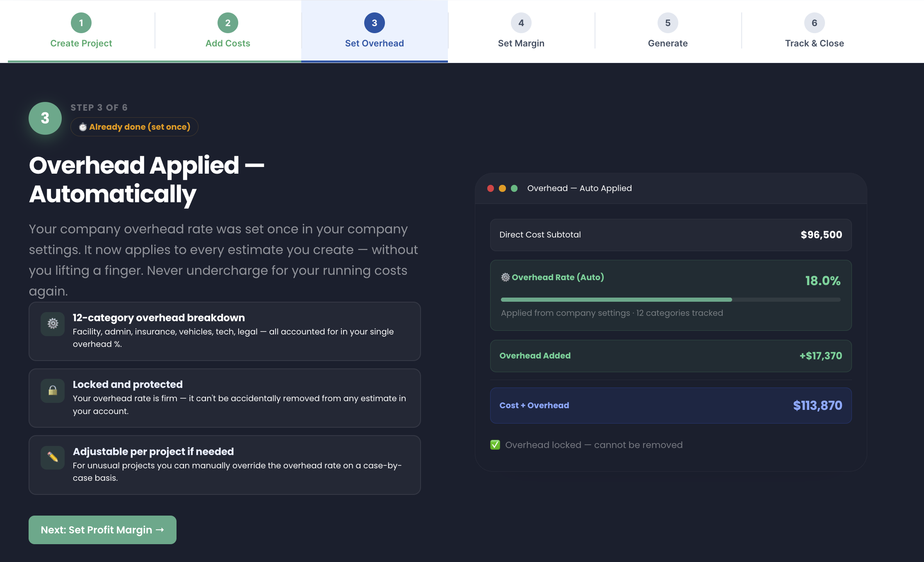Open the Generate step tab

tap(668, 31)
